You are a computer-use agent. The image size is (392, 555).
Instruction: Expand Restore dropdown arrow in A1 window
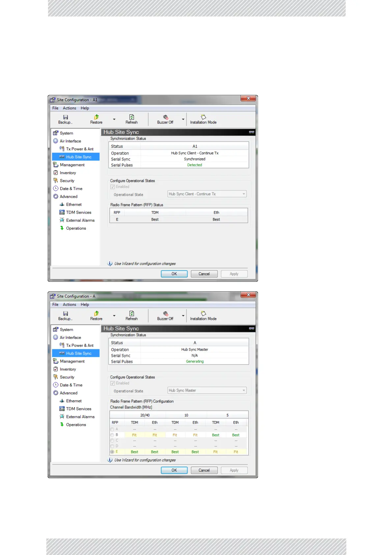[x=114, y=119]
